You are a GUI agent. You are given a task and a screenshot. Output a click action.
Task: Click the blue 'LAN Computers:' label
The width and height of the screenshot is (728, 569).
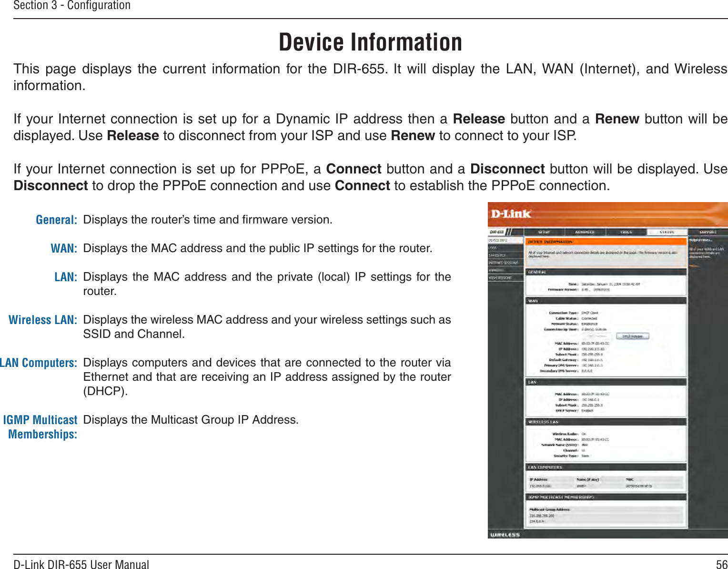(x=39, y=363)
